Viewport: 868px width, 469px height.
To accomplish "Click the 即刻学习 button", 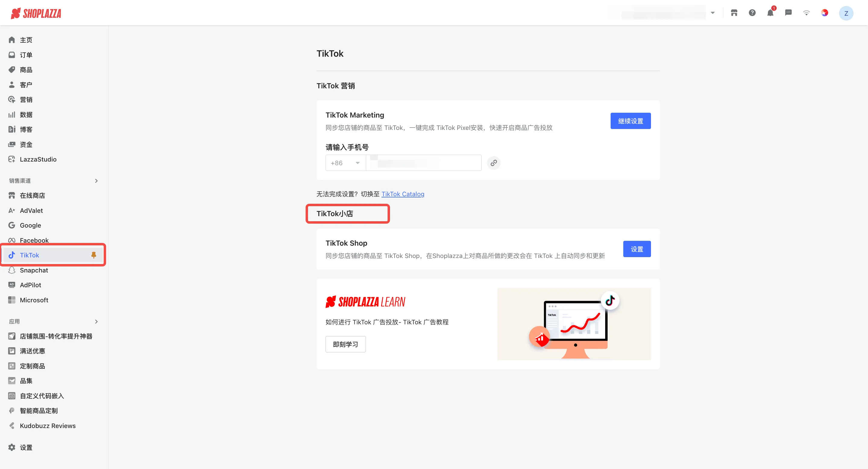I will (x=345, y=344).
